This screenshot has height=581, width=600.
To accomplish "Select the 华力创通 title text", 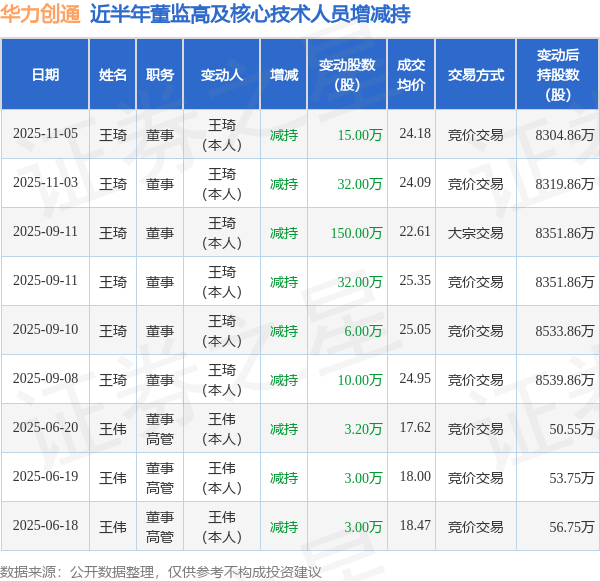I will click(x=40, y=14).
